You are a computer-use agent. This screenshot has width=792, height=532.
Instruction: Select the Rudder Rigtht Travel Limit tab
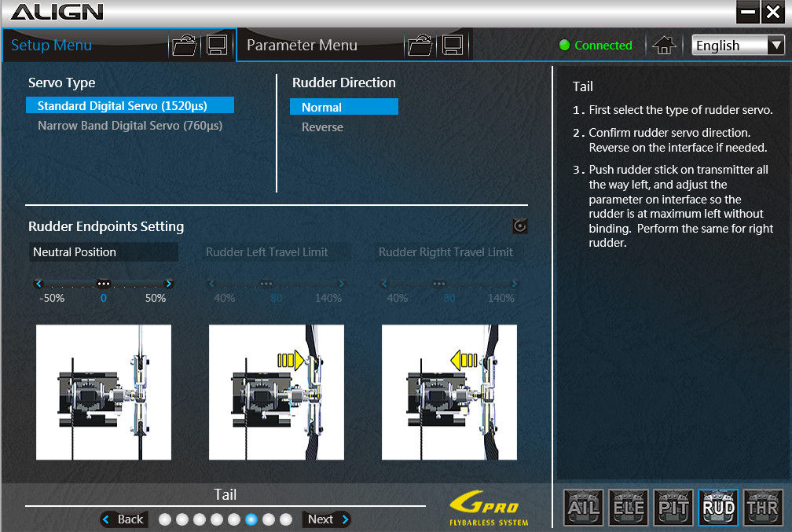click(449, 252)
